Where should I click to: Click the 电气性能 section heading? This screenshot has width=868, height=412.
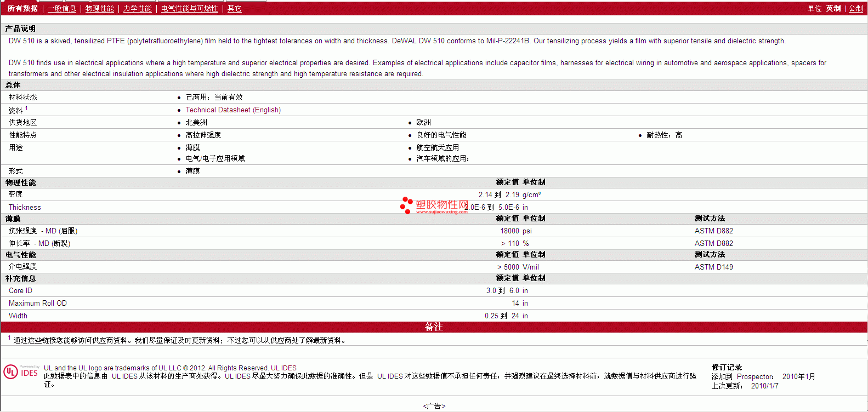pos(20,255)
